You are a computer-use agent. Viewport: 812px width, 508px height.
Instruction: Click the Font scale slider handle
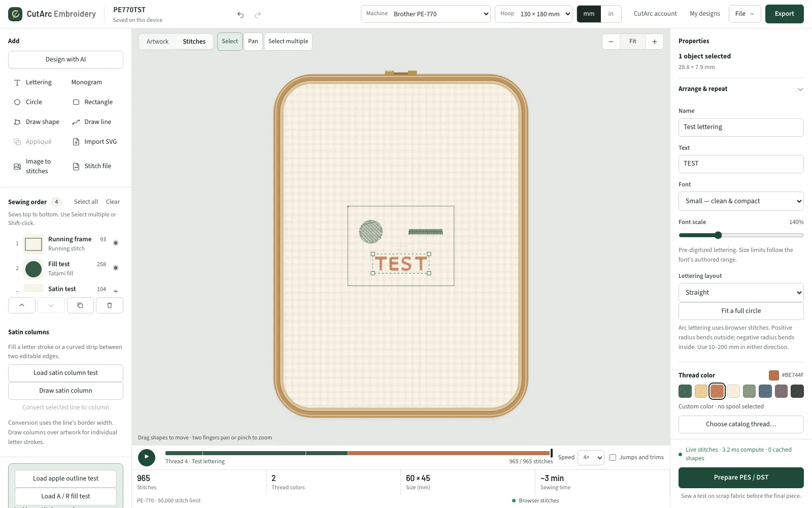click(x=718, y=235)
